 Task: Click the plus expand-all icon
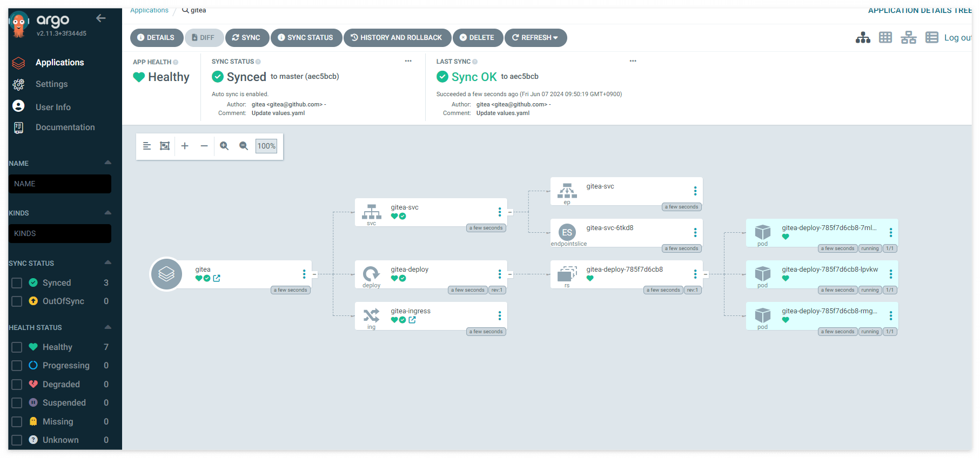tap(185, 146)
